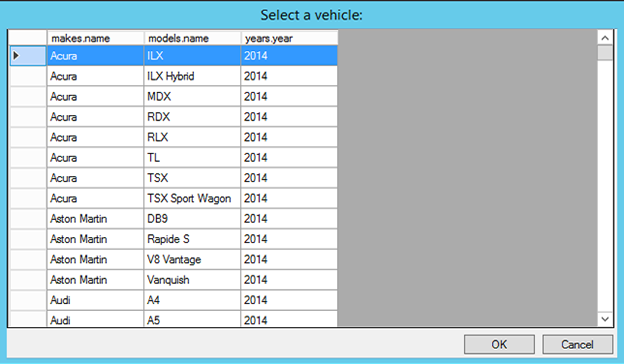The height and width of the screenshot is (364, 624).
Task: Click the Cancel button
Action: click(x=577, y=344)
